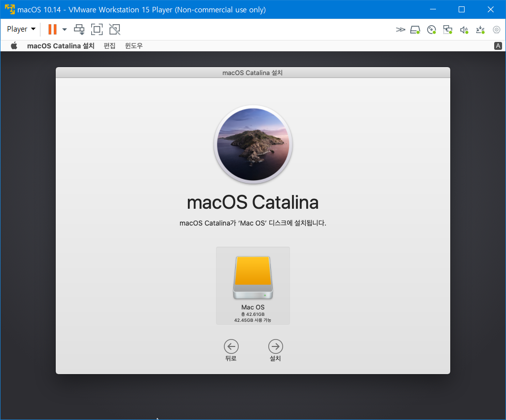This screenshot has height=420, width=506.
Task: Click the hard disk device icon
Action: point(415,30)
